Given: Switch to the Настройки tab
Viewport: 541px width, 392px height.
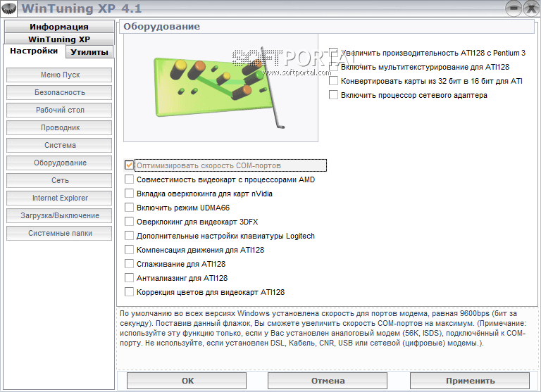Looking at the screenshot, I should (34, 51).
